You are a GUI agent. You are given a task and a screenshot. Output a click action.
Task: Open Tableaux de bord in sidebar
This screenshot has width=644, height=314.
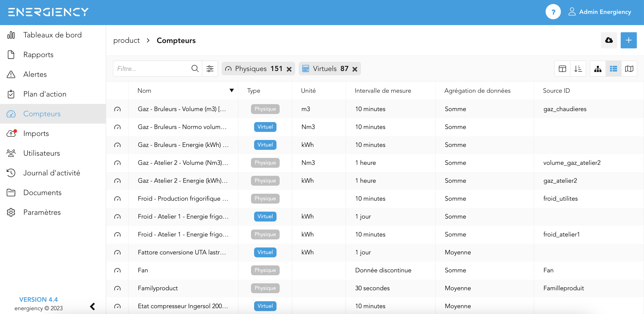(53, 35)
